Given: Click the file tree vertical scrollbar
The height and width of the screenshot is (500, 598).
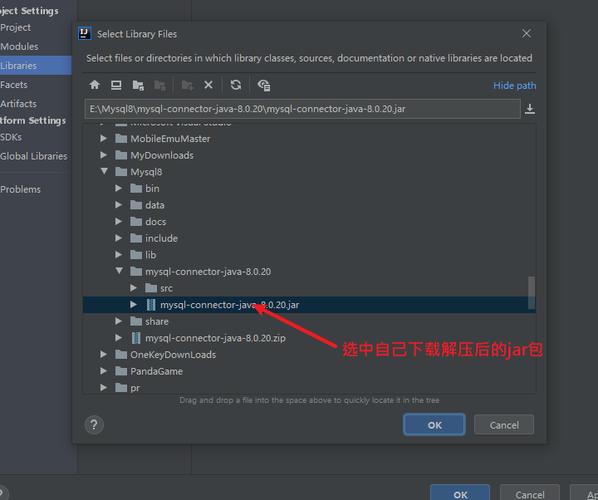Looking at the screenshot, I should [531, 293].
